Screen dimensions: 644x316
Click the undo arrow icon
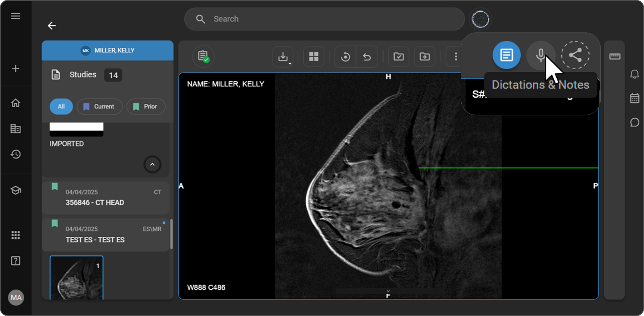pyautogui.click(x=367, y=56)
